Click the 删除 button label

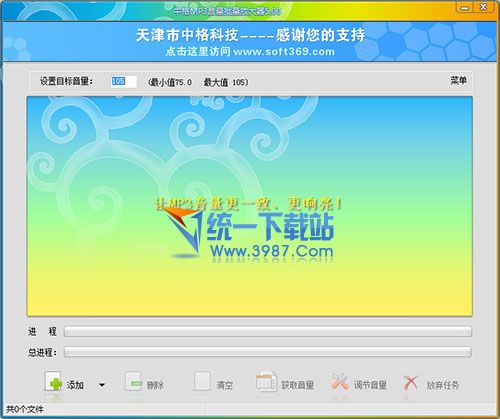tap(155, 385)
